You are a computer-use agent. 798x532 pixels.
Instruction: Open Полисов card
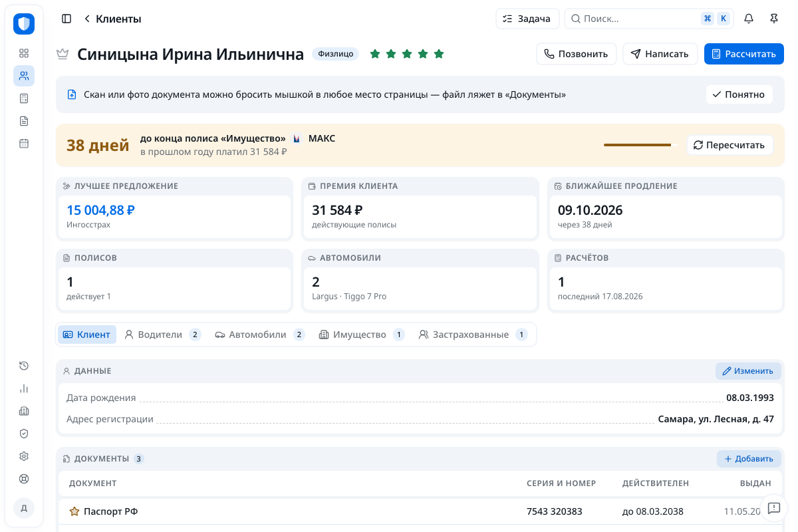[174, 280]
